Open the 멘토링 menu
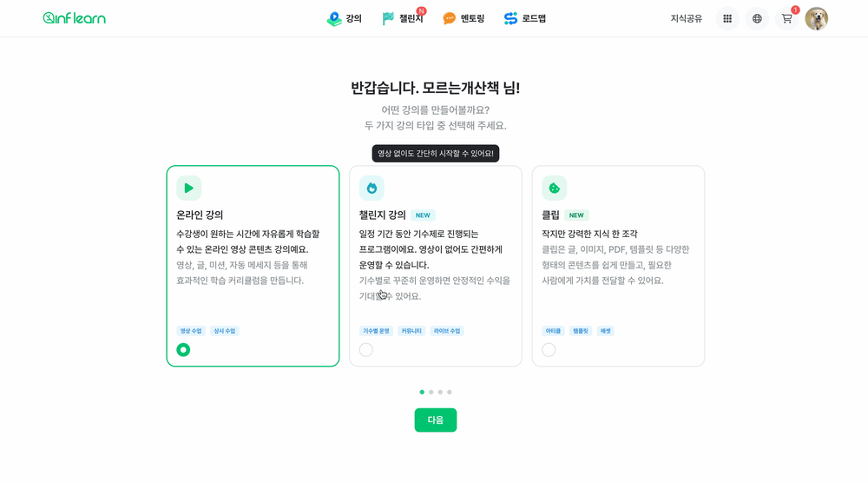Image resolution: width=868 pixels, height=483 pixels. tap(464, 19)
